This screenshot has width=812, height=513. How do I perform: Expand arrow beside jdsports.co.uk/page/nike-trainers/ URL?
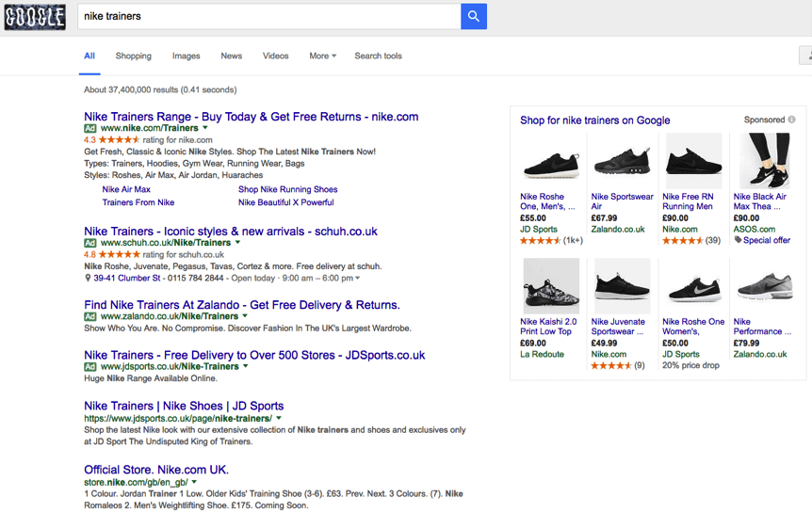279,417
